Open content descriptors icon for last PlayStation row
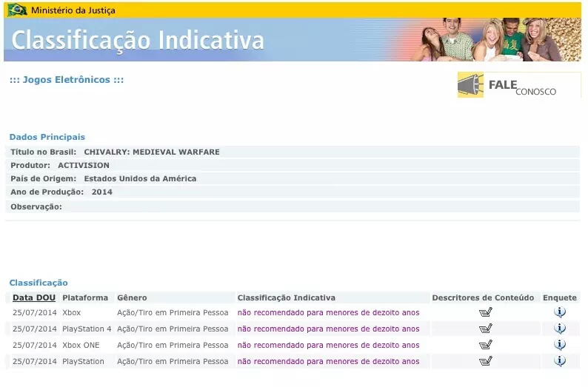Screen dimensions: 588x387 [485, 361]
